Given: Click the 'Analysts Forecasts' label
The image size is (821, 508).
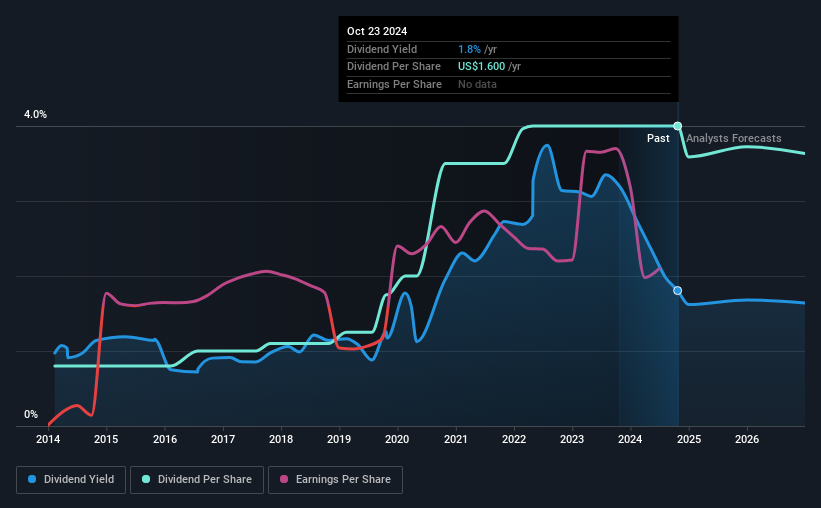Looking at the screenshot, I should coord(734,138).
